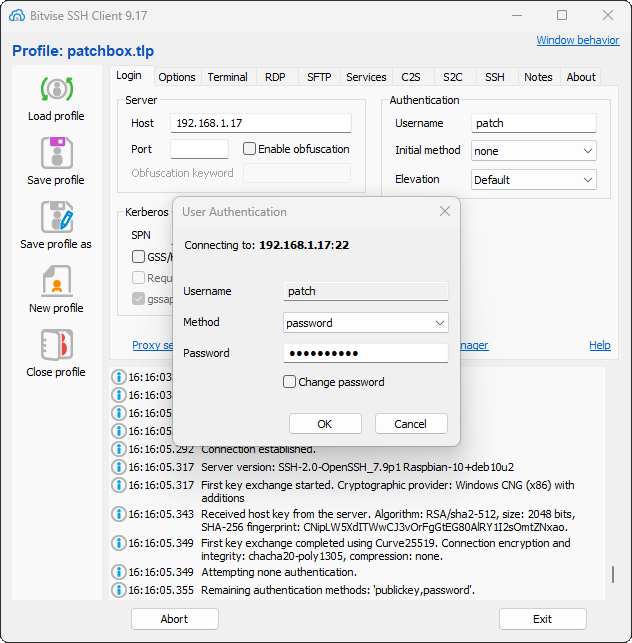The width and height of the screenshot is (632, 643).
Task: Click the Profile: patchbox.tlp heading
Action: [x=83, y=51]
